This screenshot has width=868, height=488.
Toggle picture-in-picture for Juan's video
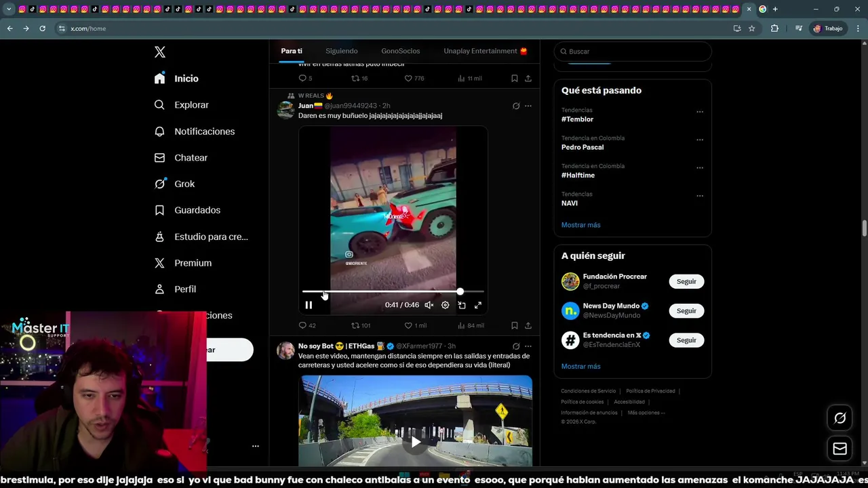point(462,305)
